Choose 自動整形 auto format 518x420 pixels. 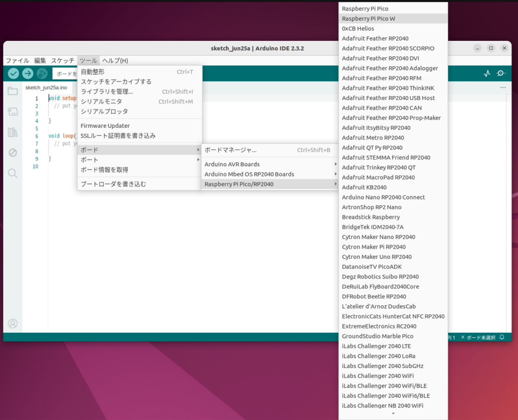pyautogui.click(x=140, y=72)
